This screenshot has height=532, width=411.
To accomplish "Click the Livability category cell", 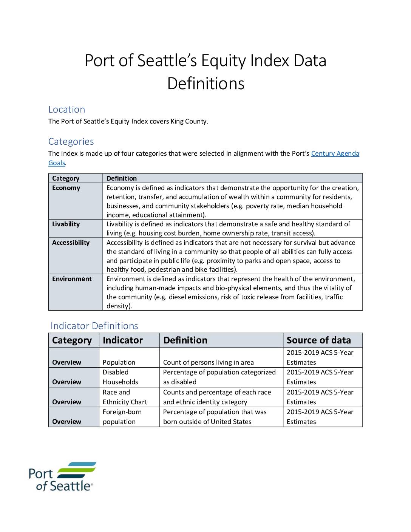I will point(76,228).
